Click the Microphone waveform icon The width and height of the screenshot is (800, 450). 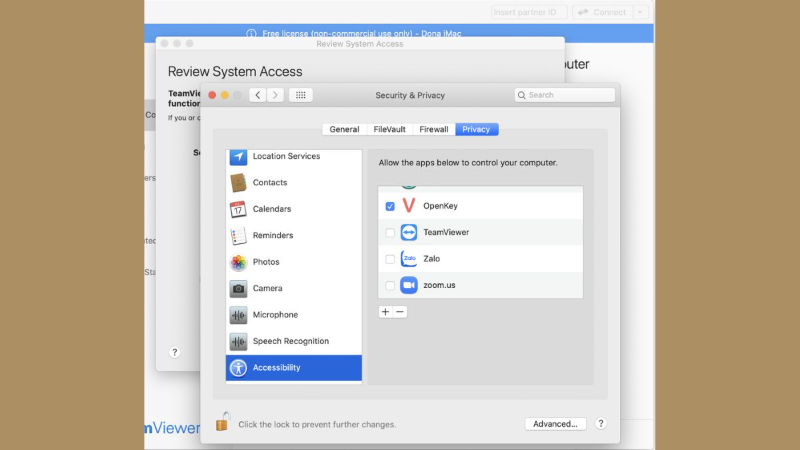click(238, 315)
